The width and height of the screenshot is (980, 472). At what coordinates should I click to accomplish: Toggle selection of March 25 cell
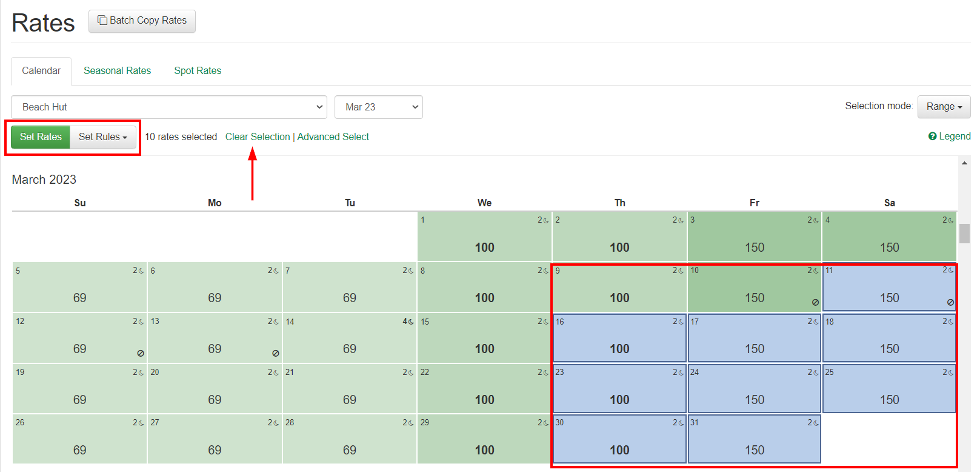889,388
